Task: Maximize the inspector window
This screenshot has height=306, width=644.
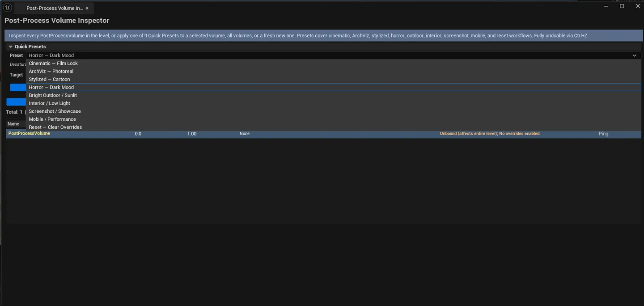Action: (622, 6)
